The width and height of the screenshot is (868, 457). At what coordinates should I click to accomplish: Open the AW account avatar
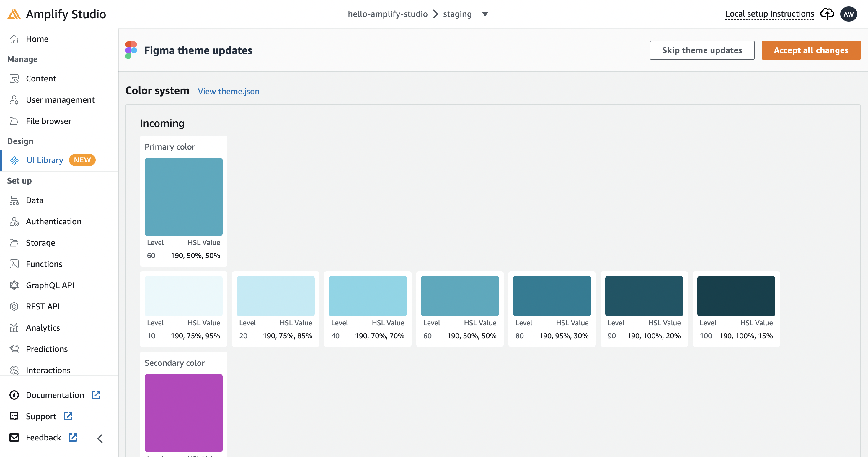849,14
